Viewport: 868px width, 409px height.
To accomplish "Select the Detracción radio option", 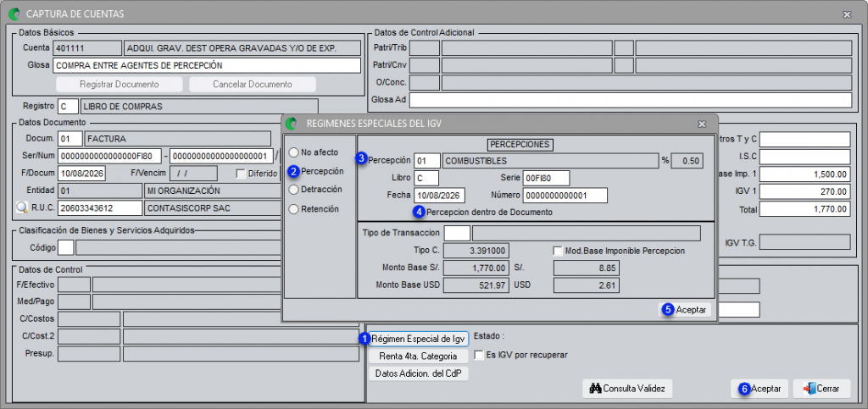I will (x=294, y=189).
